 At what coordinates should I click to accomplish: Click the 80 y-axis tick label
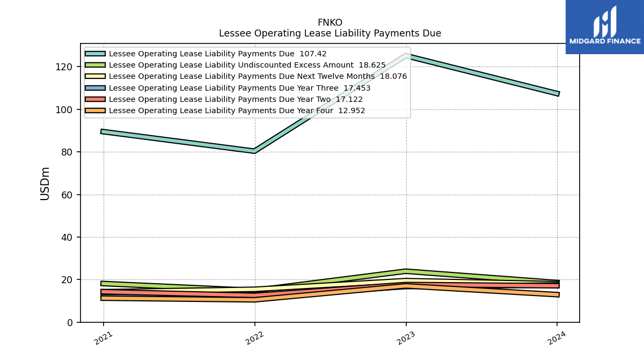68,152
